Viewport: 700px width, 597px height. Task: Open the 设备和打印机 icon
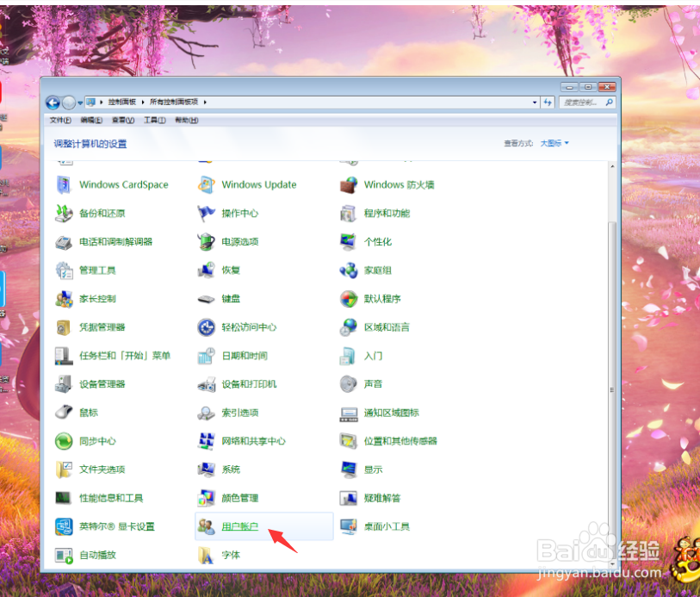pos(206,384)
